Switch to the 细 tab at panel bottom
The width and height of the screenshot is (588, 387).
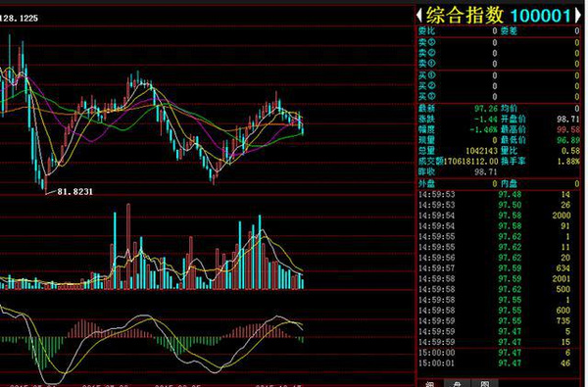(430, 384)
